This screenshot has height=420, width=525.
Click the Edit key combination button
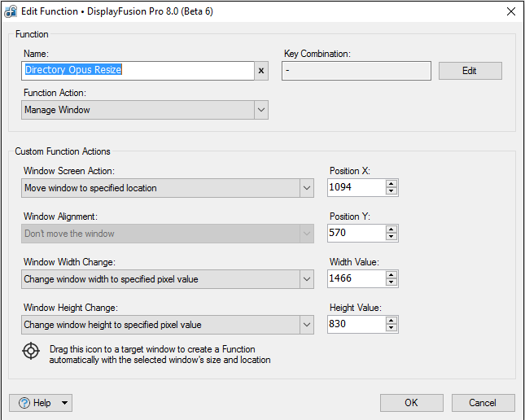pos(470,71)
